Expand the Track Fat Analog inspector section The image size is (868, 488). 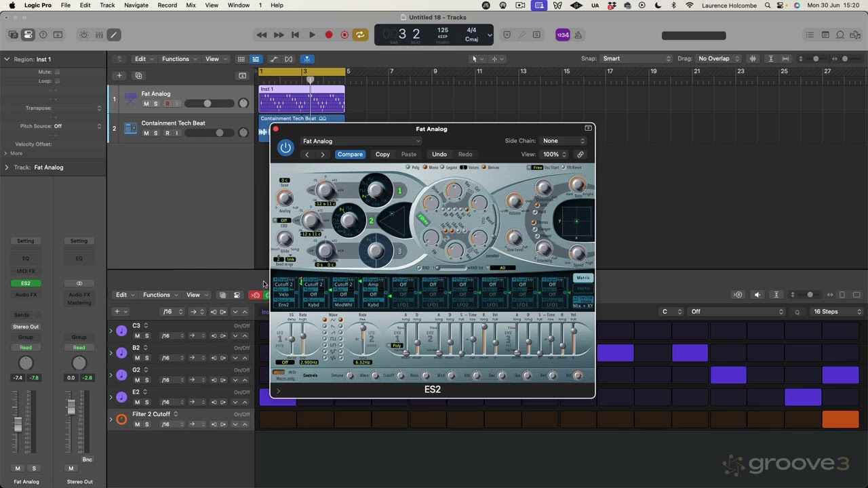[x=7, y=167]
